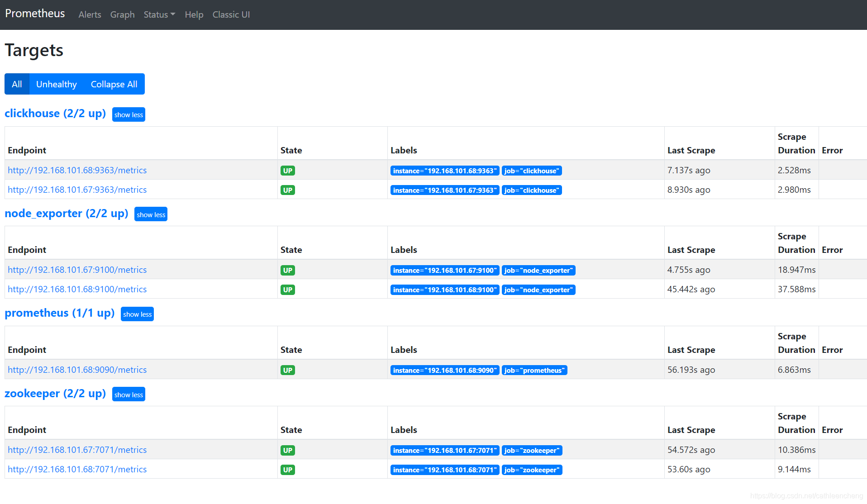This screenshot has width=867, height=504.
Task: Open endpoint 192.168.101.67:9363/metrics
Action: click(77, 190)
